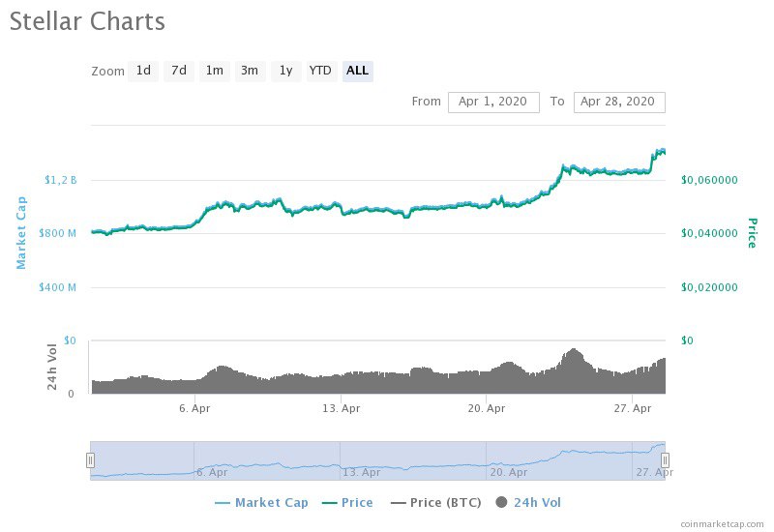The width and height of the screenshot is (774, 532).
Task: Click the From date field
Action: point(493,103)
